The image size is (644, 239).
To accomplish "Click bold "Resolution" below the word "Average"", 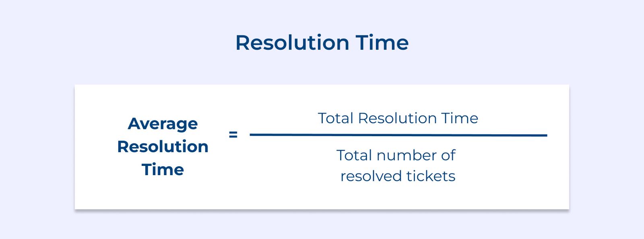I will pyautogui.click(x=163, y=147).
